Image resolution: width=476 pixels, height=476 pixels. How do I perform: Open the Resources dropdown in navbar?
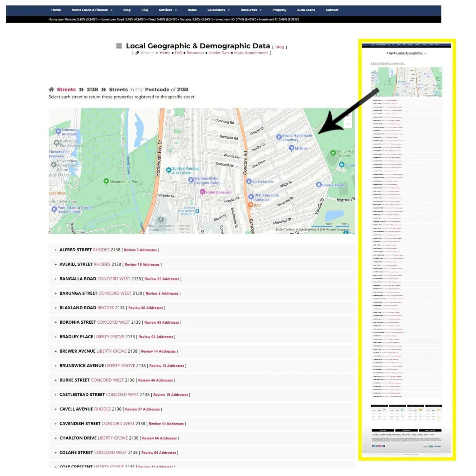251,10
